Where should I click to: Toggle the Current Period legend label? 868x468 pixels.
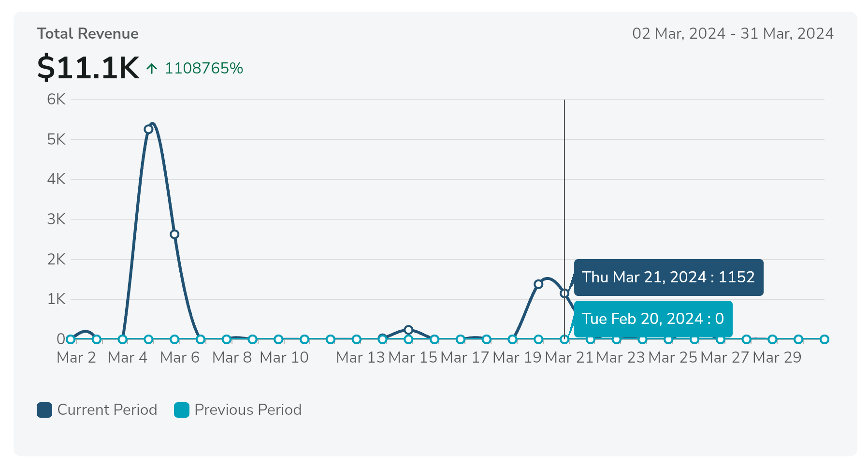(107, 410)
